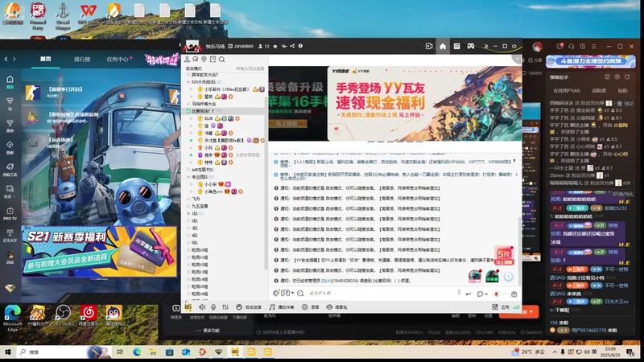This screenshot has width=644, height=362.
Task: Click the return arrow icon beside chat input
Action: (469, 294)
